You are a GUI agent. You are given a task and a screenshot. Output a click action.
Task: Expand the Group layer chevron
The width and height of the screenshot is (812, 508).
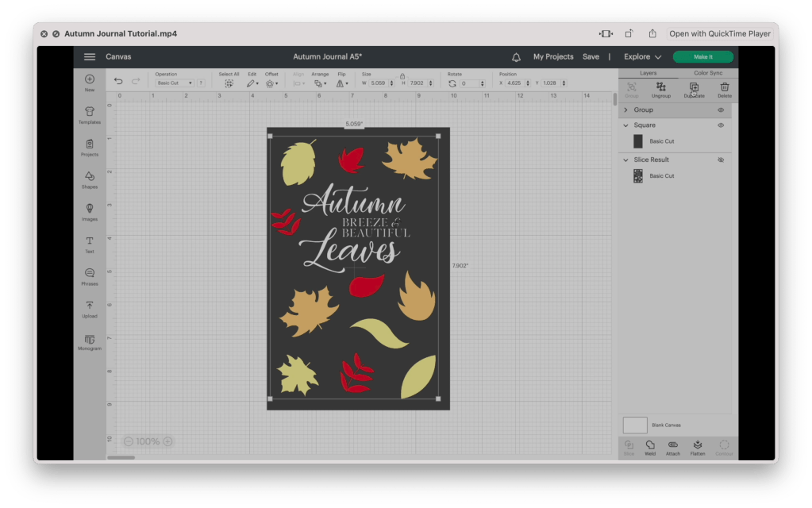(x=625, y=110)
